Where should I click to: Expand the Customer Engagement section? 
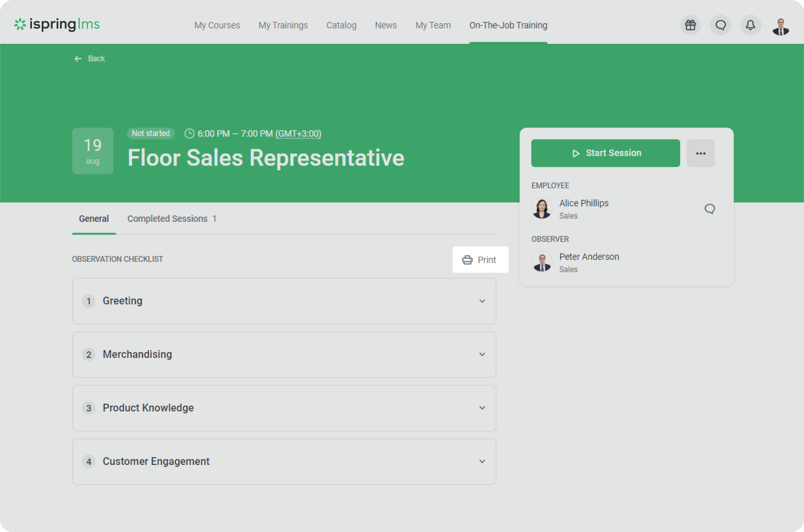tap(482, 461)
